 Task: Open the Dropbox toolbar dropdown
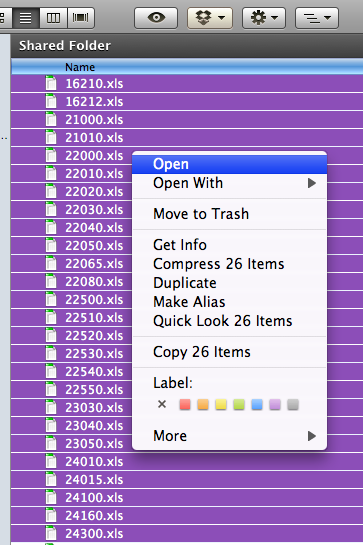click(210, 17)
